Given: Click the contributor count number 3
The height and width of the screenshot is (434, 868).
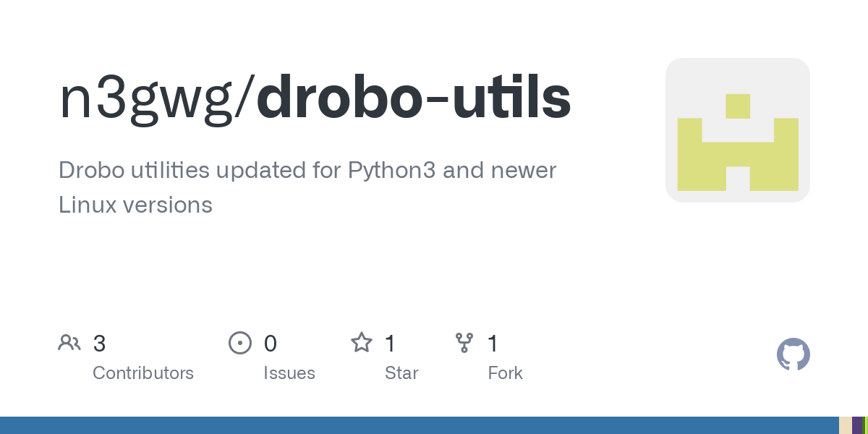Looking at the screenshot, I should [x=100, y=344].
